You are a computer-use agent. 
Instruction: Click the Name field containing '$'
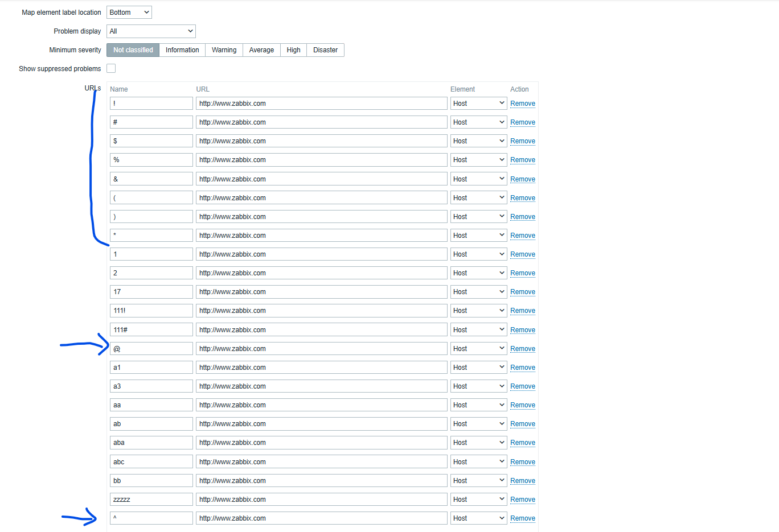click(x=151, y=141)
